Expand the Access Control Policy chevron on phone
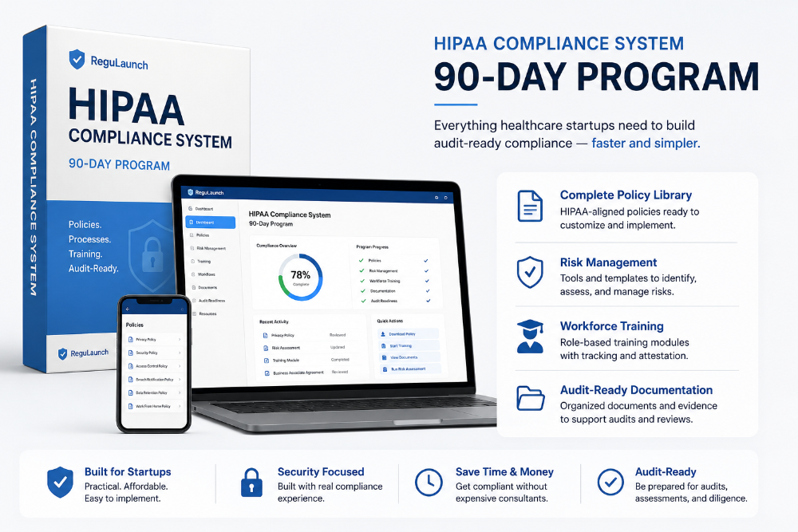 tap(180, 365)
